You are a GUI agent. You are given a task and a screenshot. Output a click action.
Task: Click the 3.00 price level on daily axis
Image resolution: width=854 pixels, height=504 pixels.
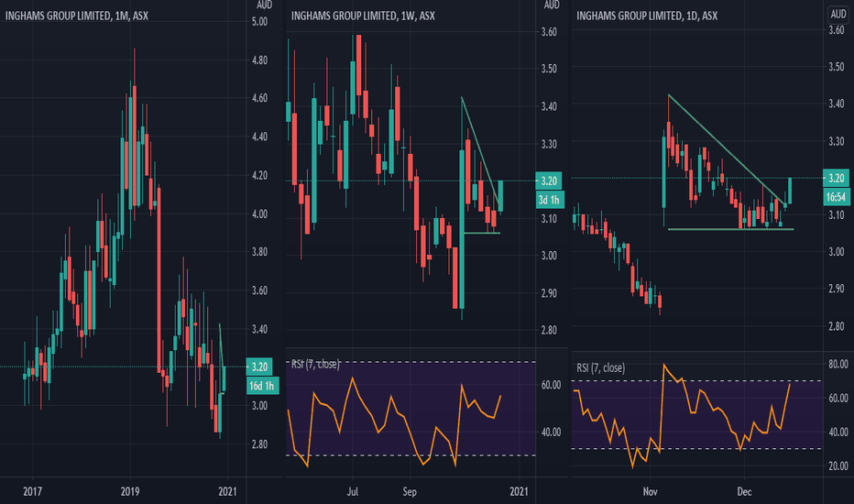click(837, 252)
